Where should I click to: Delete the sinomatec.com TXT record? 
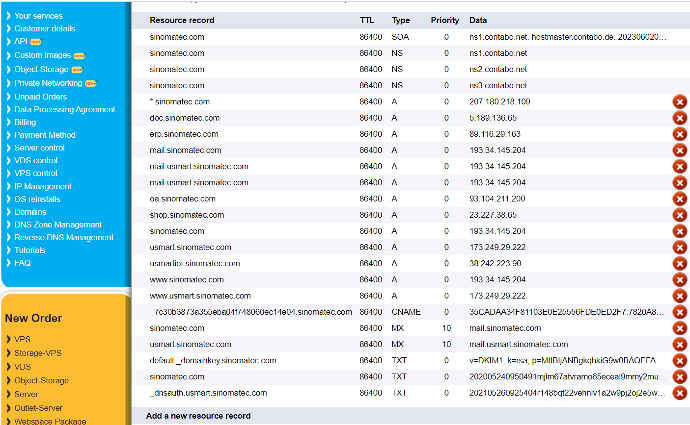[x=679, y=377]
